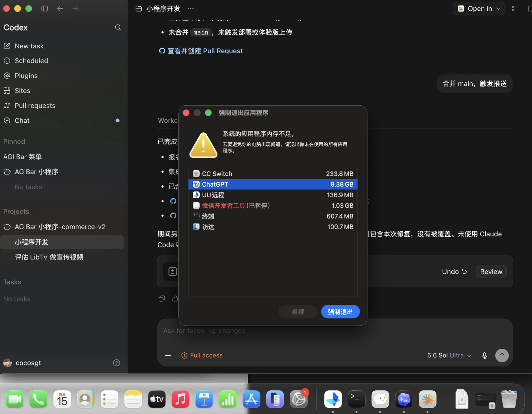
Task: Select 微信开发者工具 (已暂停) in the list
Action: pos(273,206)
